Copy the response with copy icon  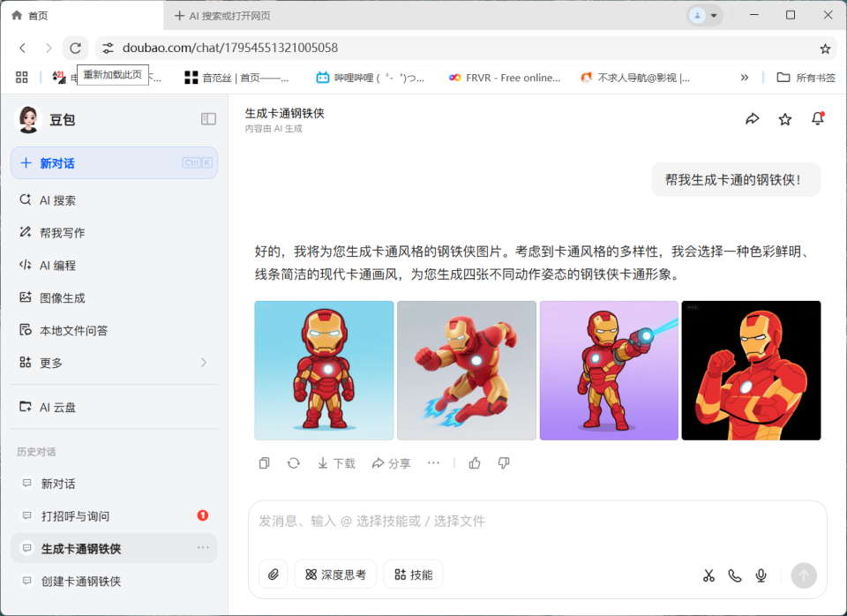[264, 463]
